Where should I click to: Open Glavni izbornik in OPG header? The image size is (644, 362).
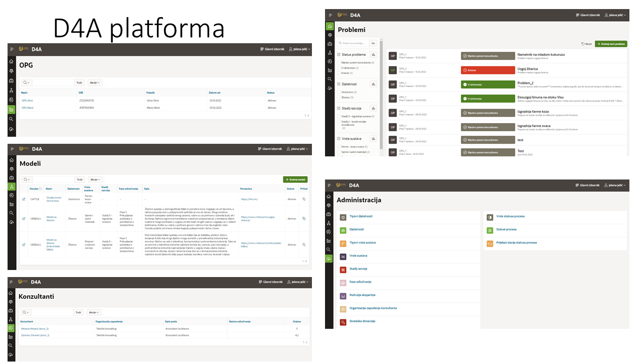coord(272,49)
